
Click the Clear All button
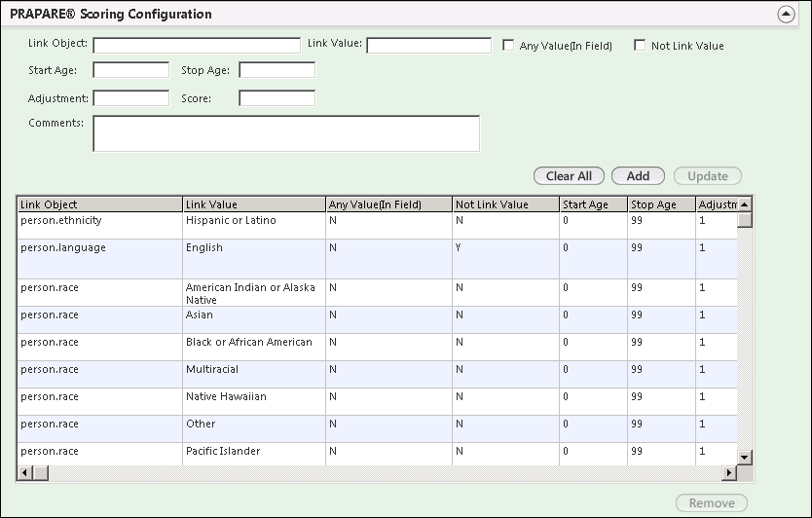click(x=570, y=176)
